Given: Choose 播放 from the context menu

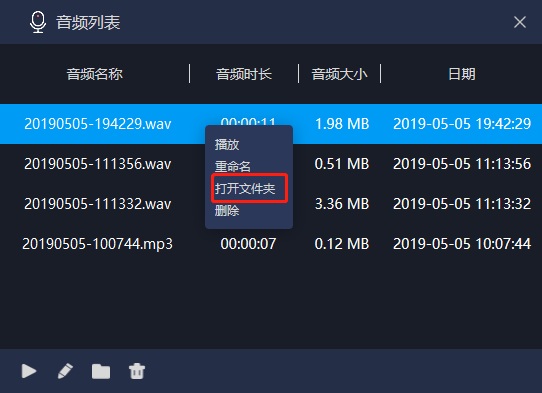Looking at the screenshot, I should point(227,144).
